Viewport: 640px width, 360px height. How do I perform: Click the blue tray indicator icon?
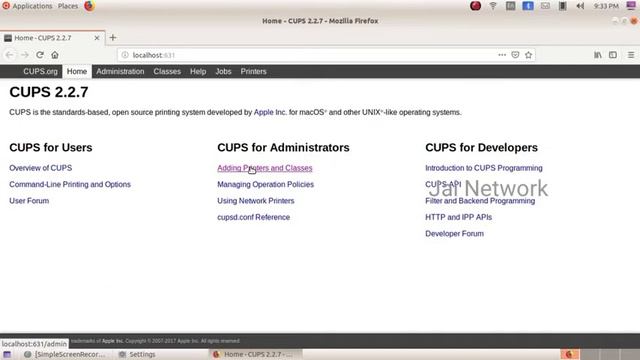528,6
